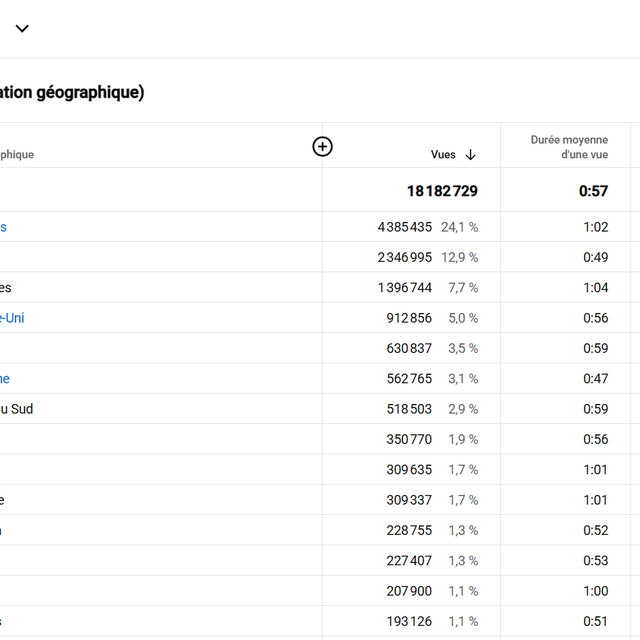Select the total average duration 0:57
This screenshot has width=640, height=640.
click(593, 191)
